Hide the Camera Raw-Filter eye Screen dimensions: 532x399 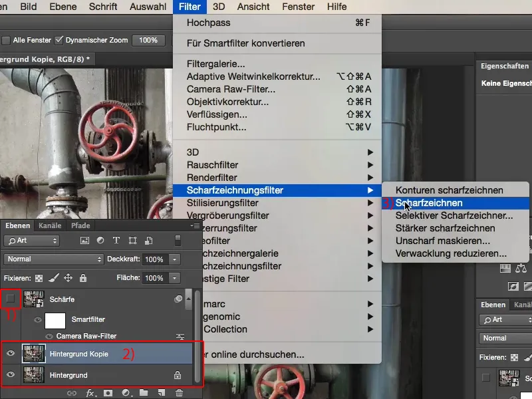[49, 336]
